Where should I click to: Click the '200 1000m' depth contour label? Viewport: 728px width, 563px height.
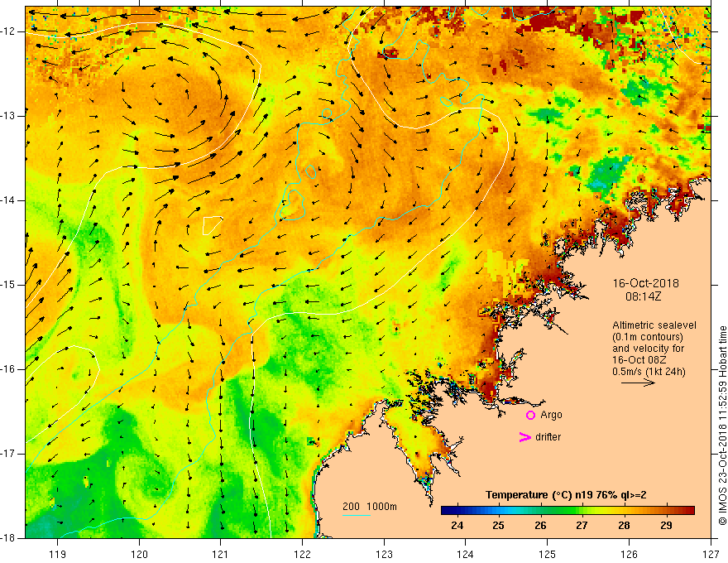[x=370, y=507]
